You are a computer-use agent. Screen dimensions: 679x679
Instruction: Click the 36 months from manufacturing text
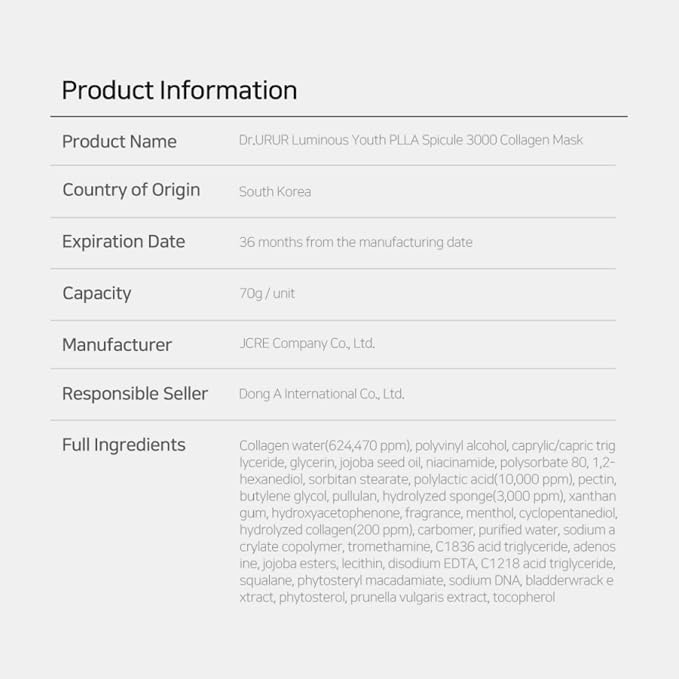click(356, 242)
